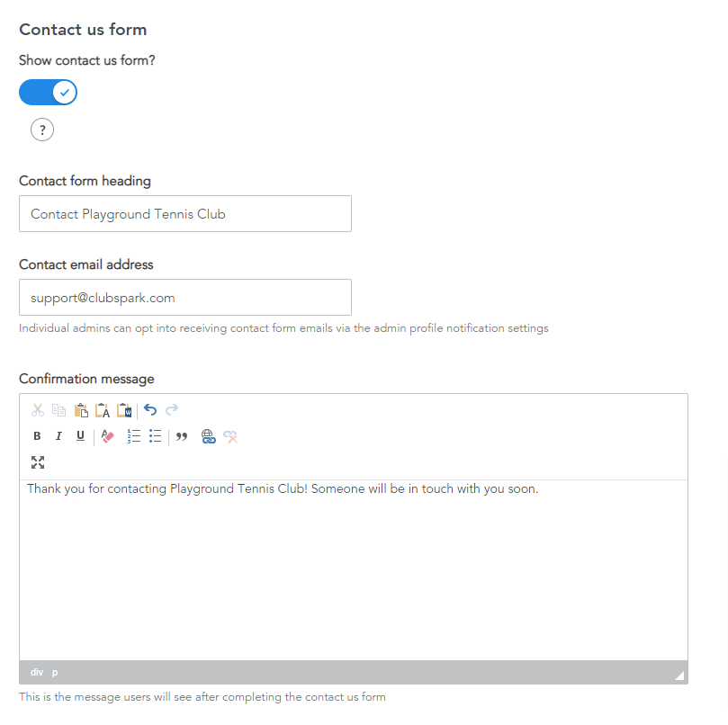The image size is (728, 725).
Task: Click the Remove Format eraser icon
Action: coord(107,436)
